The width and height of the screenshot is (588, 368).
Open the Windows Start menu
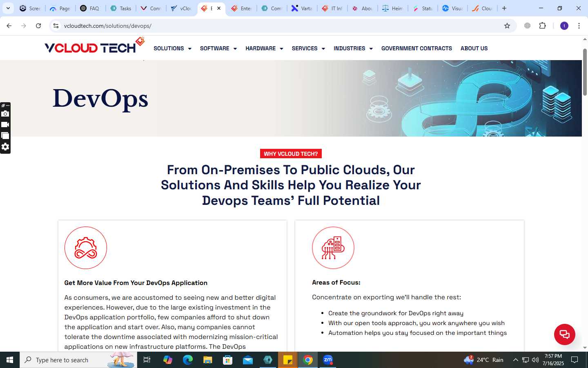[10, 360]
